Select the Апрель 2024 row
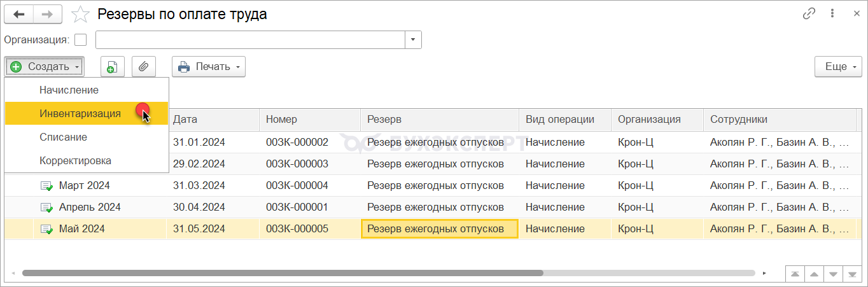 point(89,207)
